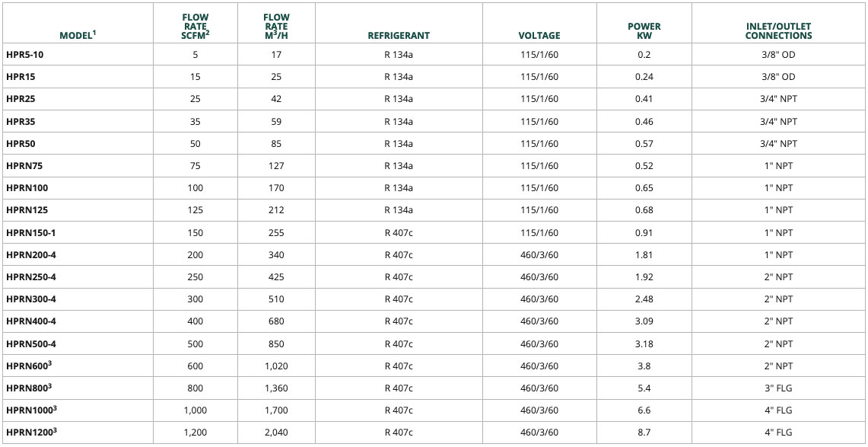Image resolution: width=868 pixels, height=447 pixels.
Task: Select the 3" FLG connection cell
Action: pyautogui.click(x=778, y=388)
